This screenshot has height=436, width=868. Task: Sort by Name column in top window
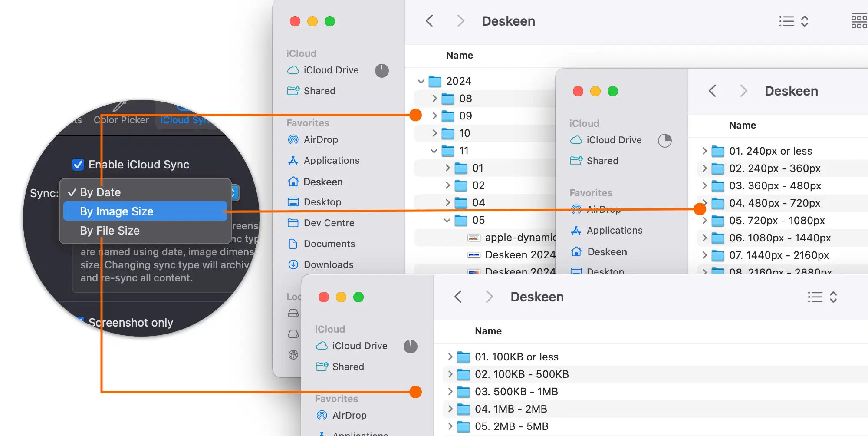[460, 55]
